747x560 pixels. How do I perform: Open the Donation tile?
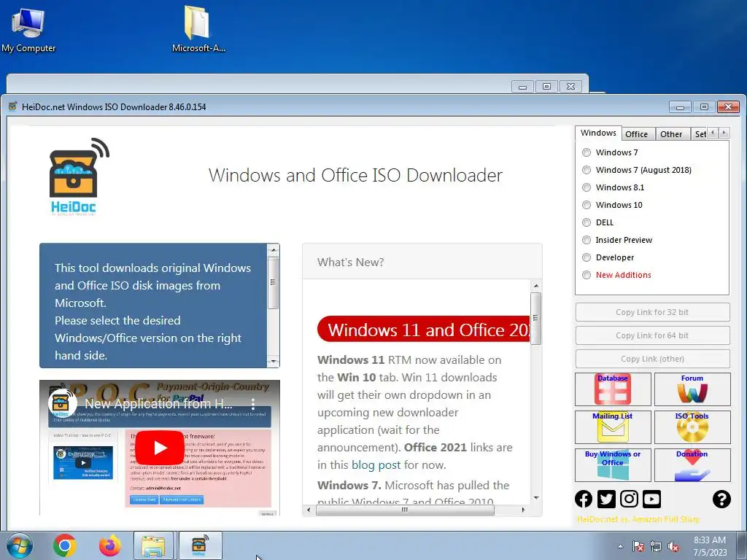[x=692, y=465]
